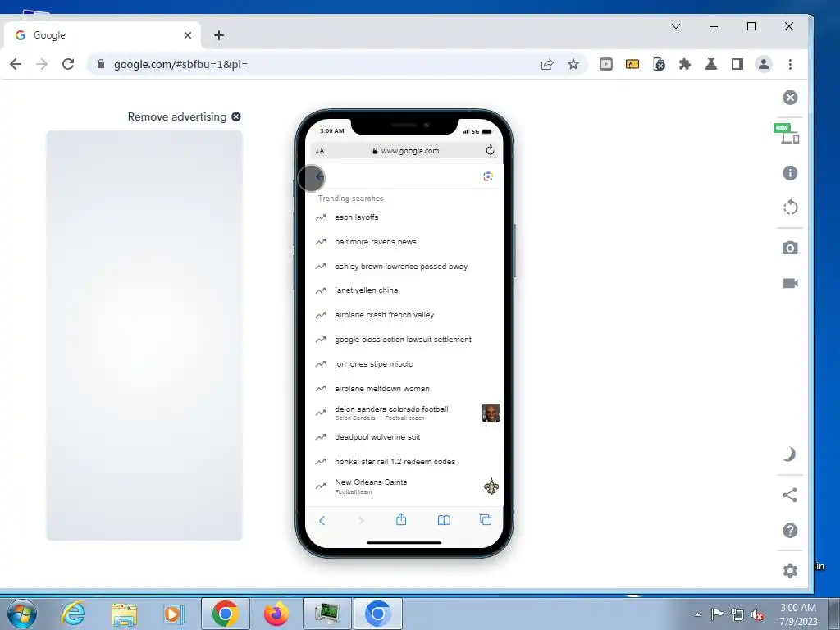Click the Deion Sanders thumbnail photo
840x630 pixels.
tap(491, 413)
